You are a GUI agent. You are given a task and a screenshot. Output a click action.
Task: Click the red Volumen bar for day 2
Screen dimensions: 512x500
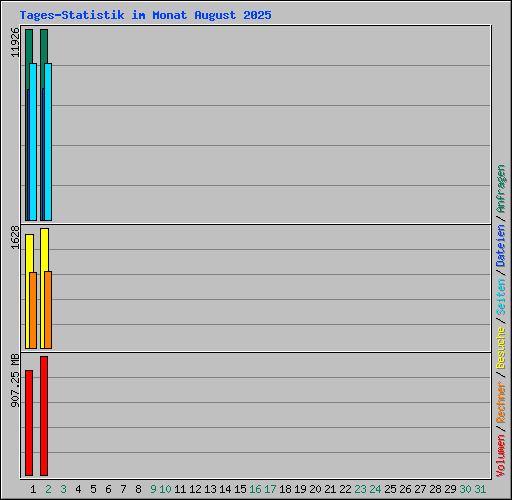coord(44,416)
